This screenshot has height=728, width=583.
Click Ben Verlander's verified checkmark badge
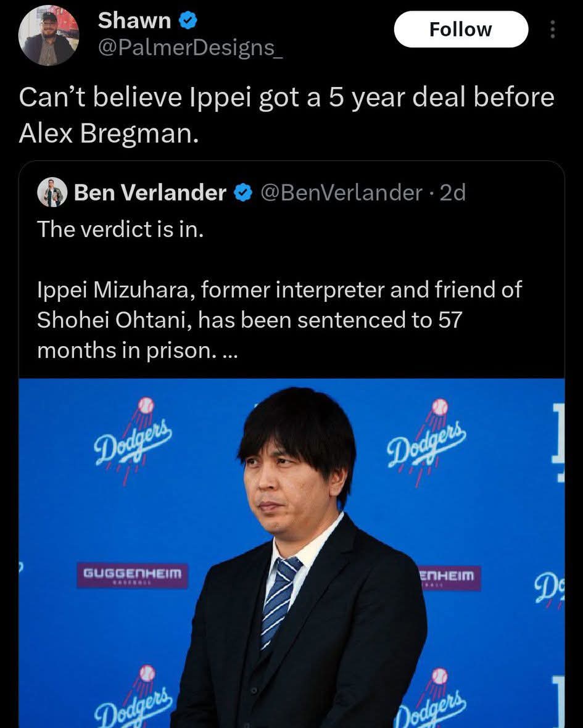click(x=244, y=194)
